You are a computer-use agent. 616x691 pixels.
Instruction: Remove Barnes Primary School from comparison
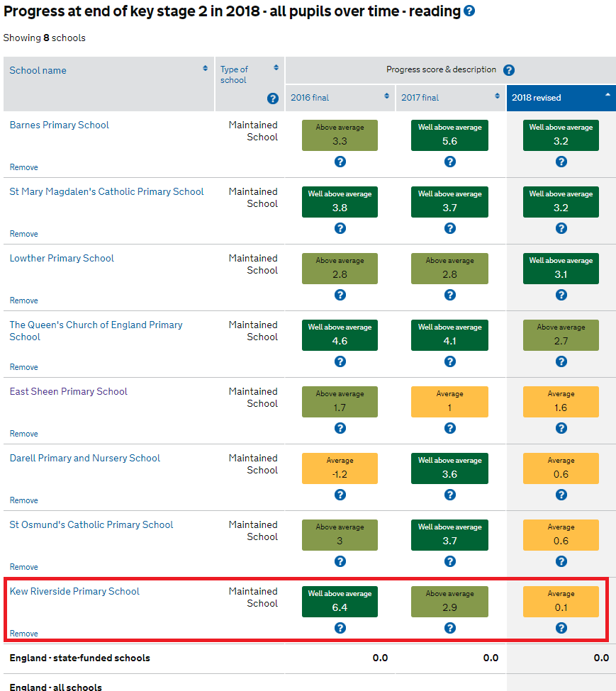tap(24, 167)
